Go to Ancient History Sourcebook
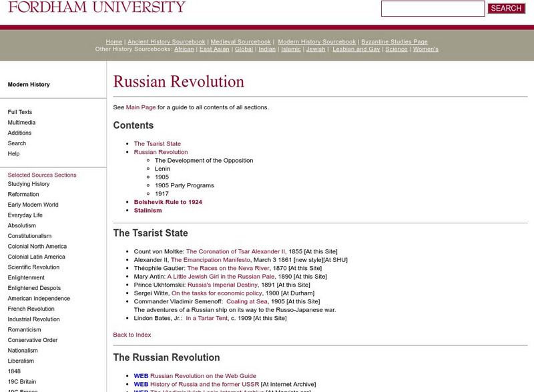 (x=166, y=42)
